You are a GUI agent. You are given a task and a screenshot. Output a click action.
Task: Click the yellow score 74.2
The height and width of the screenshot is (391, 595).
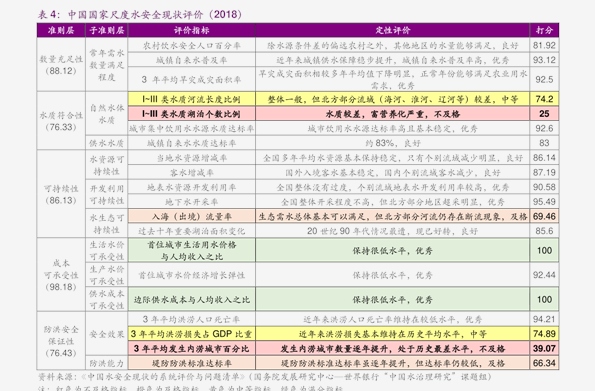point(544,99)
